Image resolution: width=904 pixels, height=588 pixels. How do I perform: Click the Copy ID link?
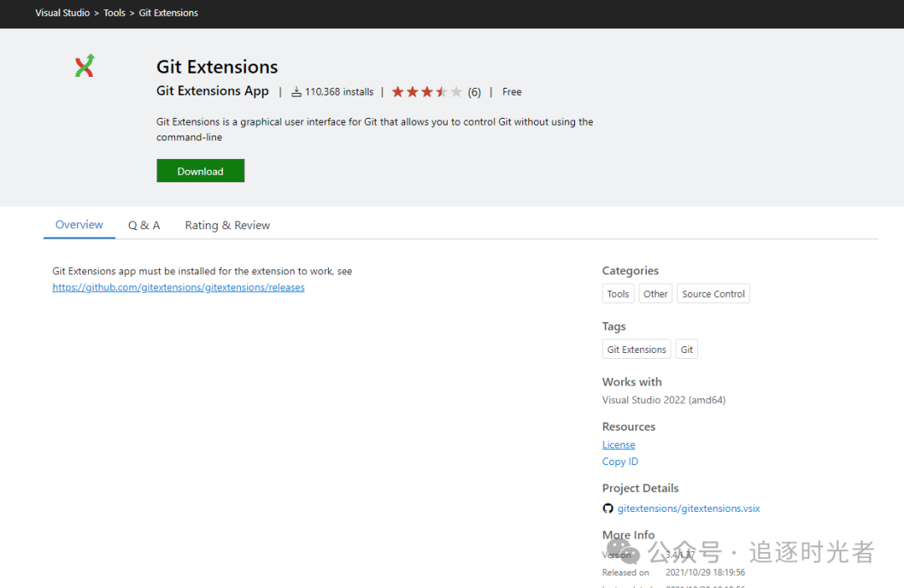tap(620, 462)
